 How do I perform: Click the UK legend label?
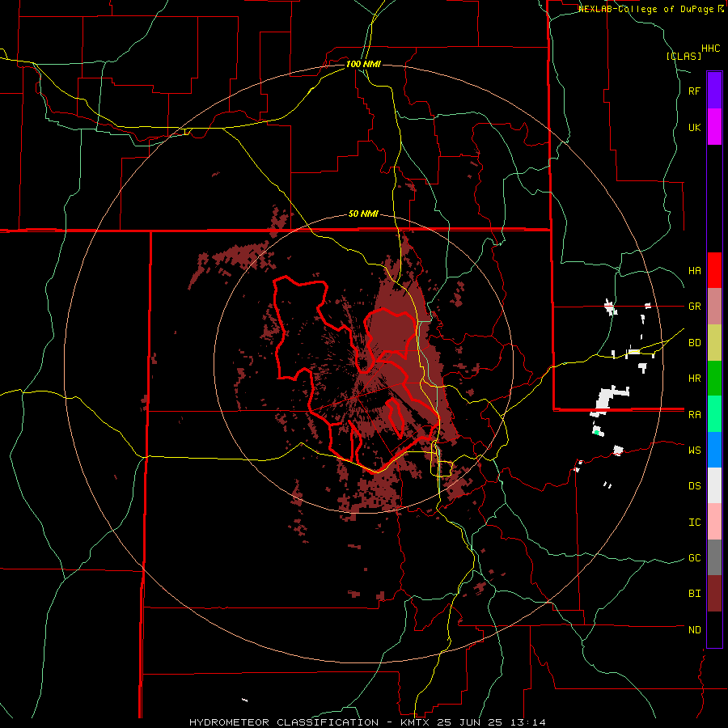(x=694, y=127)
